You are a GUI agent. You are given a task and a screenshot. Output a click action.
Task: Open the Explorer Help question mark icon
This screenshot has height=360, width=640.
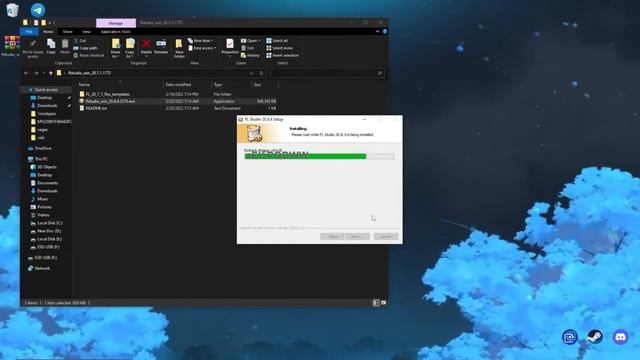384,31
